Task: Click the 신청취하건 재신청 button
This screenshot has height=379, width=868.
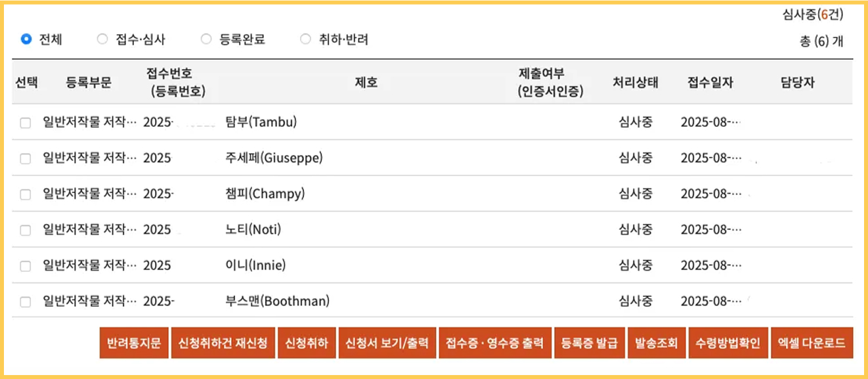Action: point(223,343)
